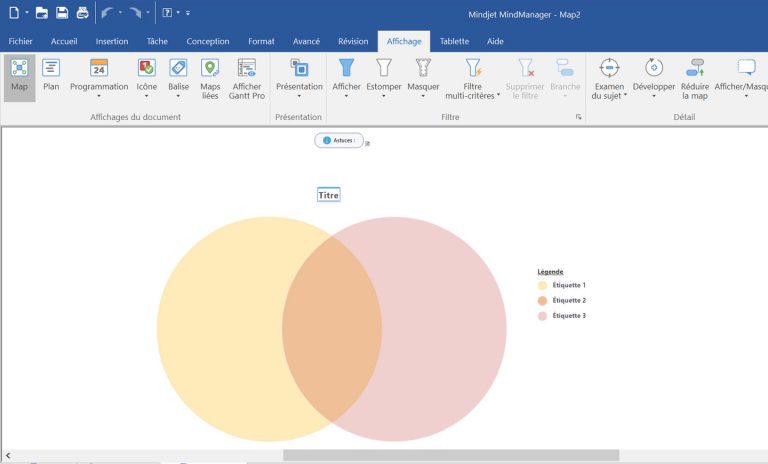
Task: Open the Filtre group dialog launcher
Action: click(x=577, y=118)
